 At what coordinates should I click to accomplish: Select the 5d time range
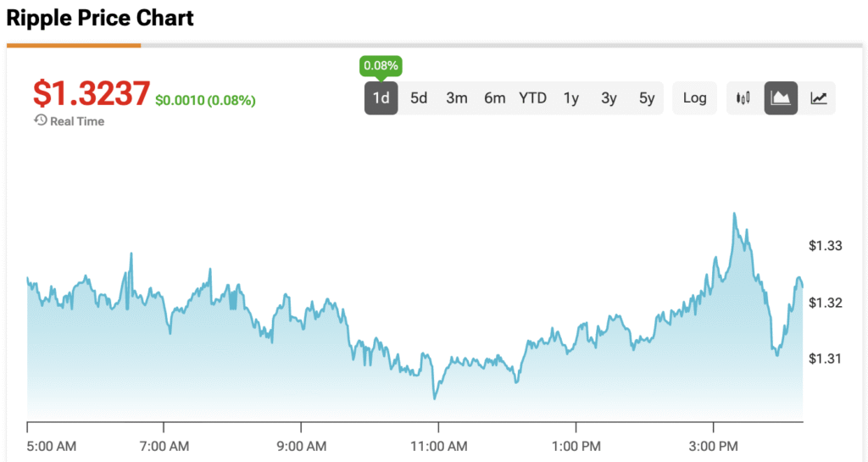pos(419,98)
